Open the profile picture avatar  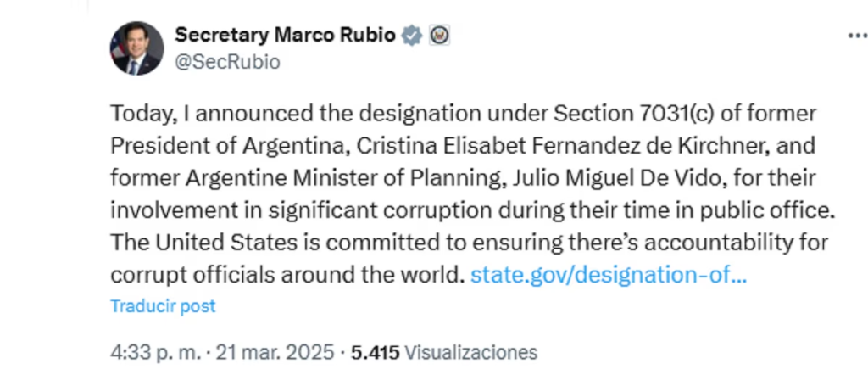click(136, 48)
